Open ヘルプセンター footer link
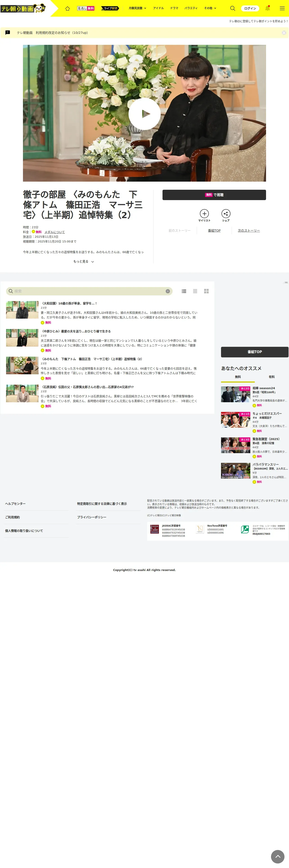Screen dimensions: 289x868 pyautogui.click(x=15, y=503)
